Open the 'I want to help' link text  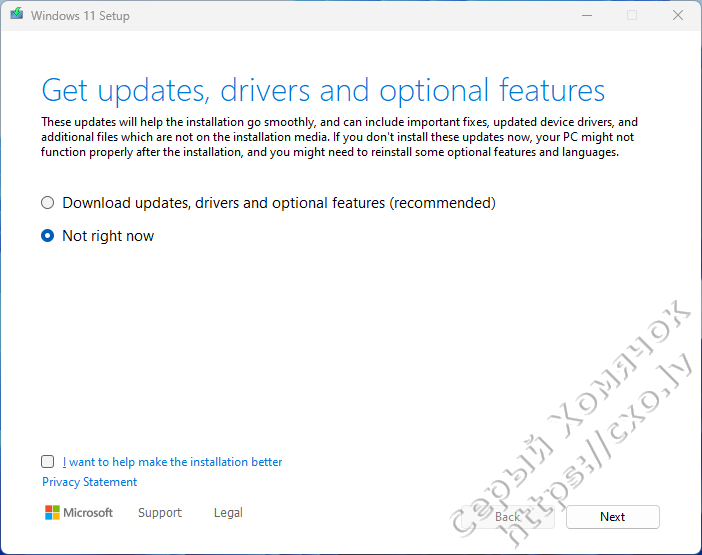[x=172, y=462]
